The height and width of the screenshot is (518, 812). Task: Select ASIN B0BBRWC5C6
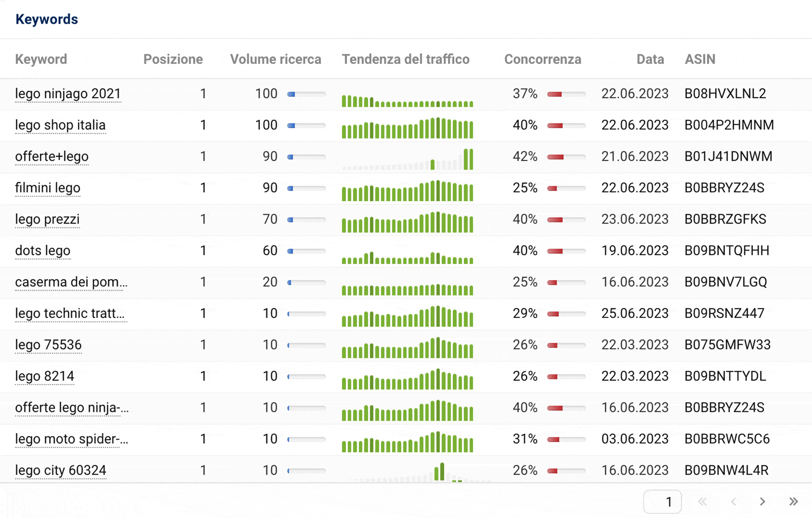click(727, 439)
